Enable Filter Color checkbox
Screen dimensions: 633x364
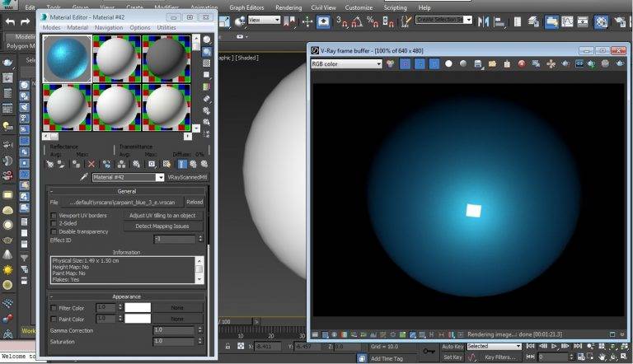coord(54,308)
